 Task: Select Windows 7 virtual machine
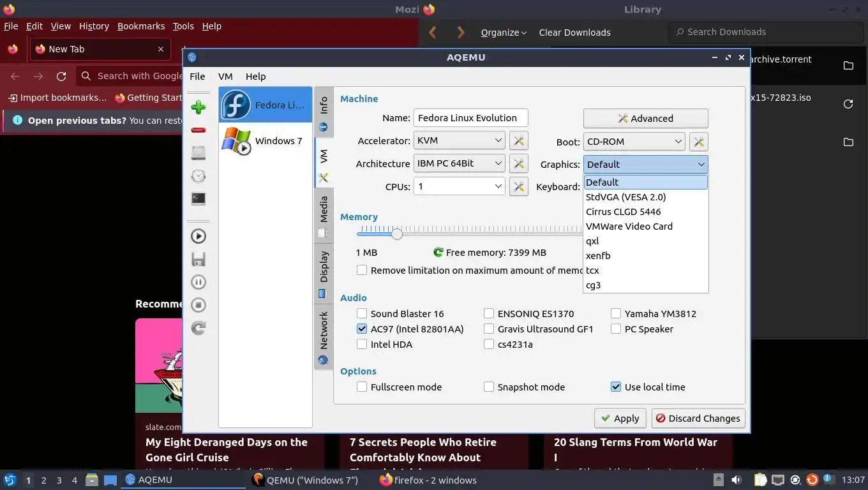[x=265, y=141]
